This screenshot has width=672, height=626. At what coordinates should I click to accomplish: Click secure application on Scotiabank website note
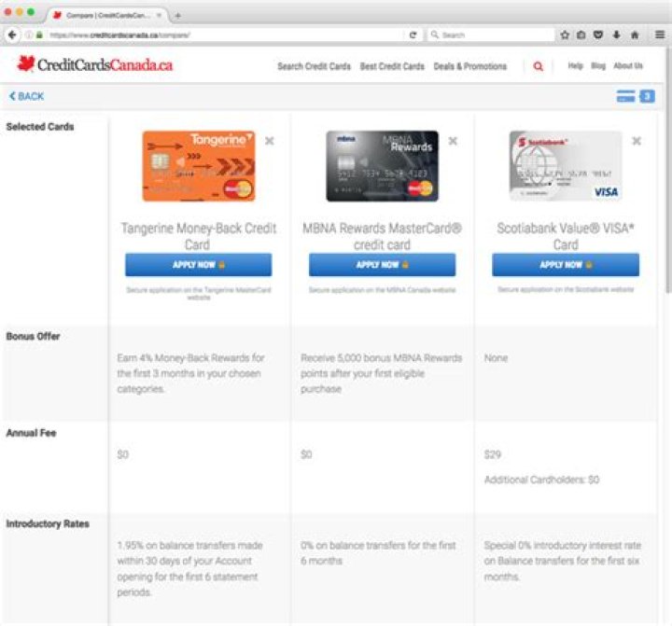(566, 289)
